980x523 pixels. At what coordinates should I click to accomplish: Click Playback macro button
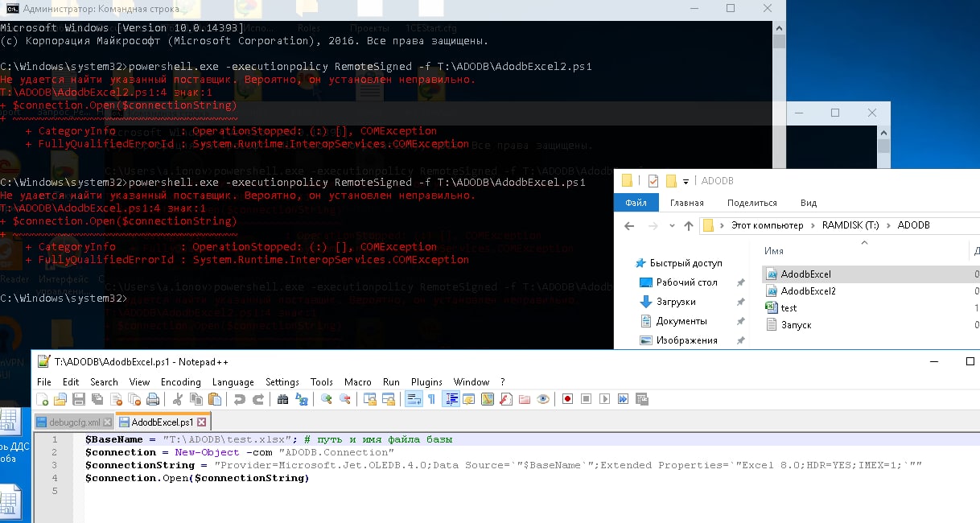pos(604,399)
